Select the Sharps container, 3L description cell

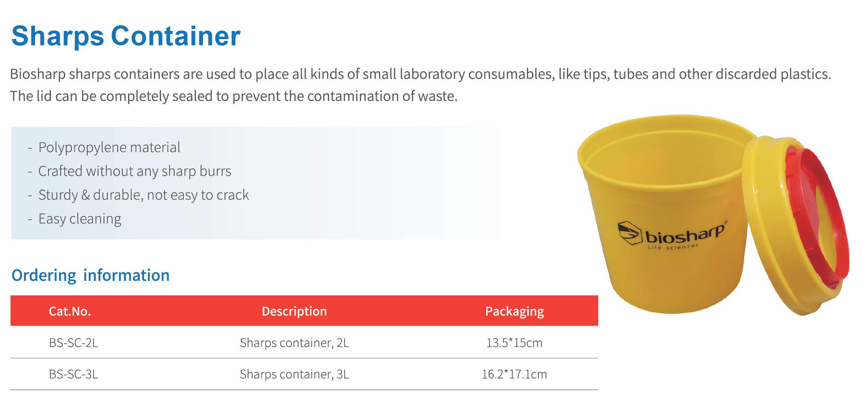[x=294, y=374]
